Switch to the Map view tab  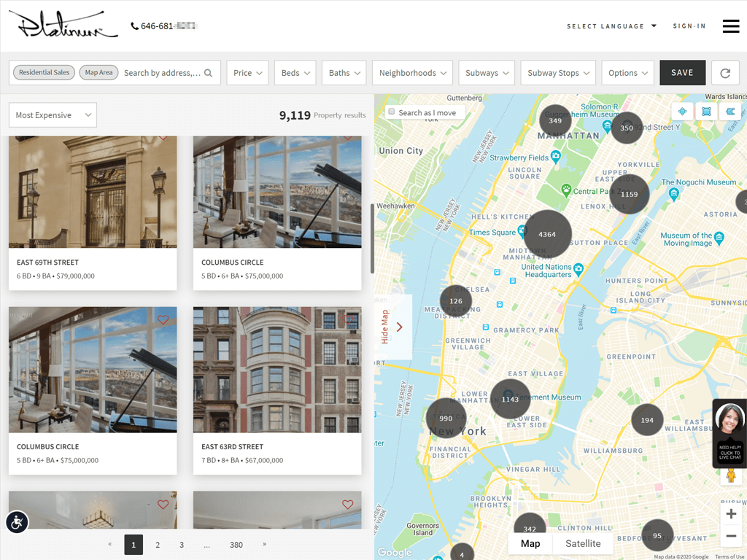(530, 543)
